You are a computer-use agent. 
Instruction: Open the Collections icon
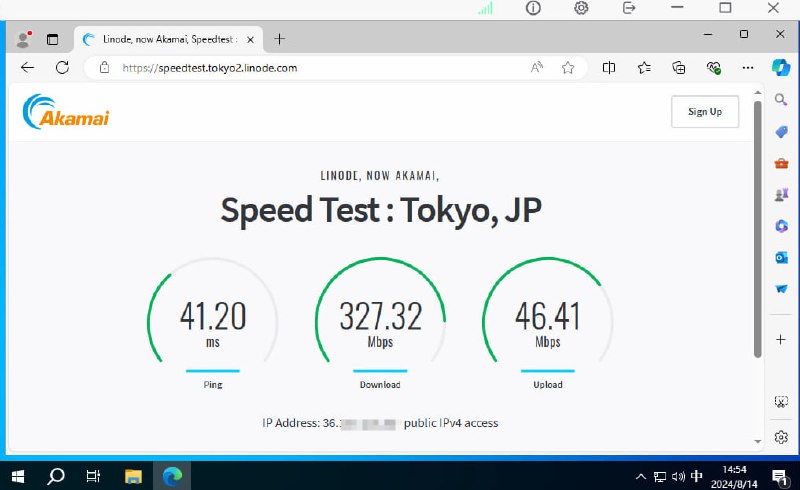679,67
